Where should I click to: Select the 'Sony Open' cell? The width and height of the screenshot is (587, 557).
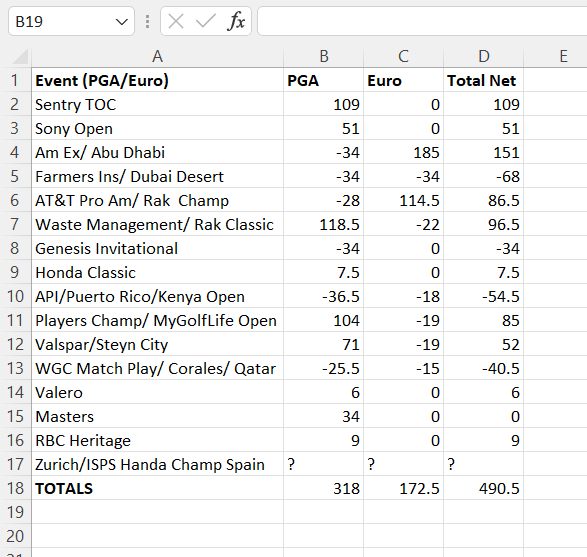point(158,128)
